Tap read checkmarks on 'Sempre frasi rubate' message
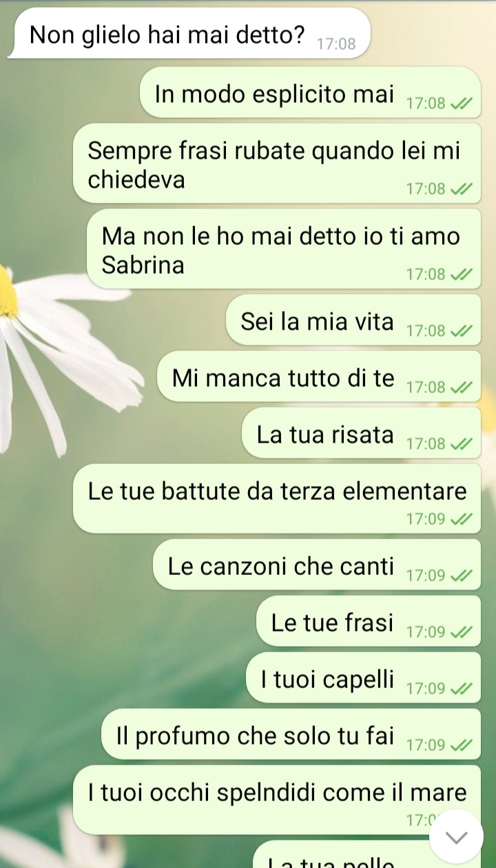This screenshot has height=868, width=496. 461,189
